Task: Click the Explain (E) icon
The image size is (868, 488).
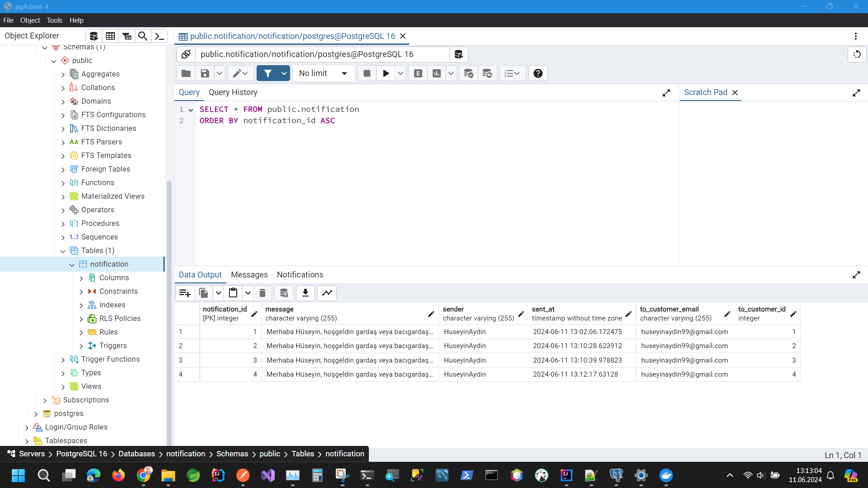Action: pyautogui.click(x=418, y=73)
